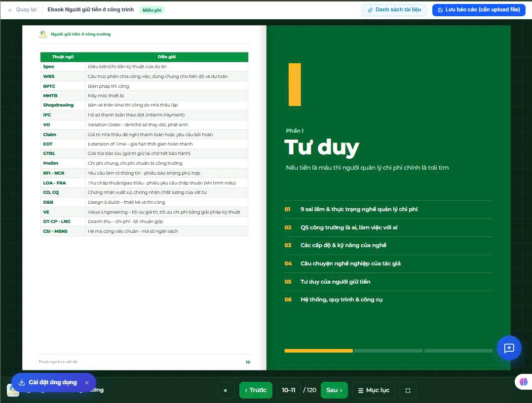The image size is (532, 403).
Task: Open chapter 03 Các cấp độ & kỹ năng
Action: tap(388, 245)
